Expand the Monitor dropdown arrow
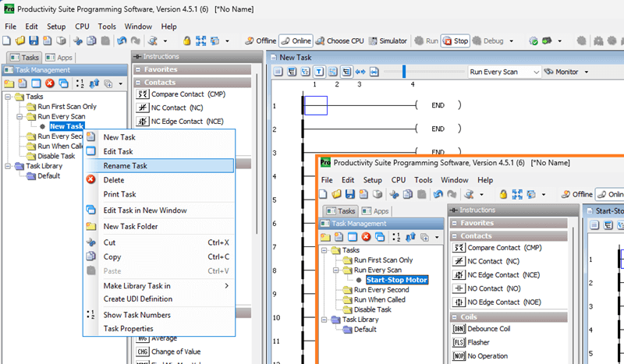Screen dimensions: 624x364 click(x=585, y=72)
